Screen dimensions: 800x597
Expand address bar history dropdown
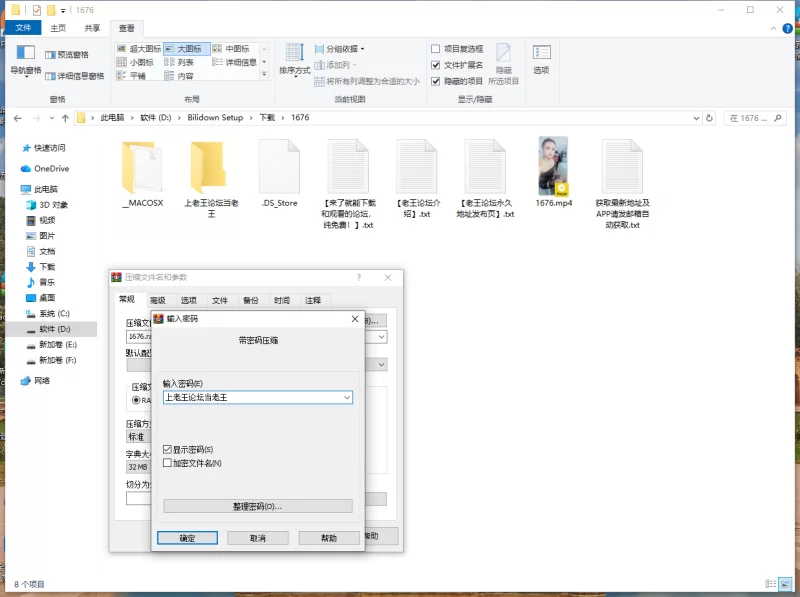click(x=696, y=118)
